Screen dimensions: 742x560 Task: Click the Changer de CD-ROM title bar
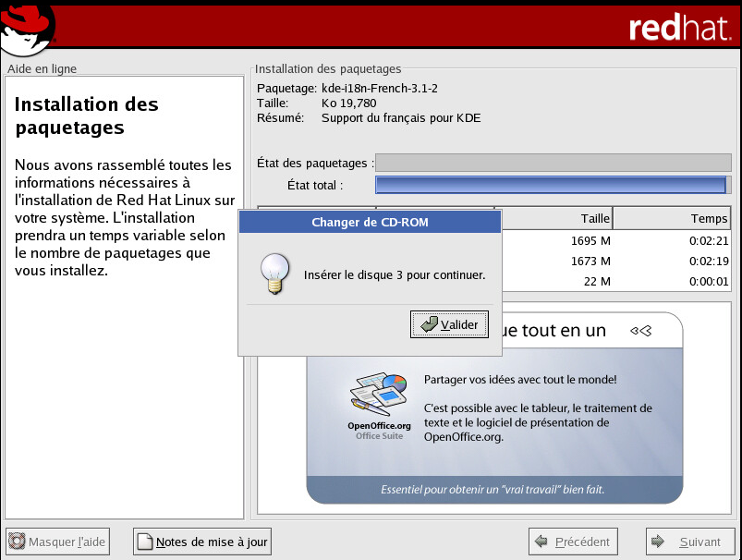click(370, 222)
